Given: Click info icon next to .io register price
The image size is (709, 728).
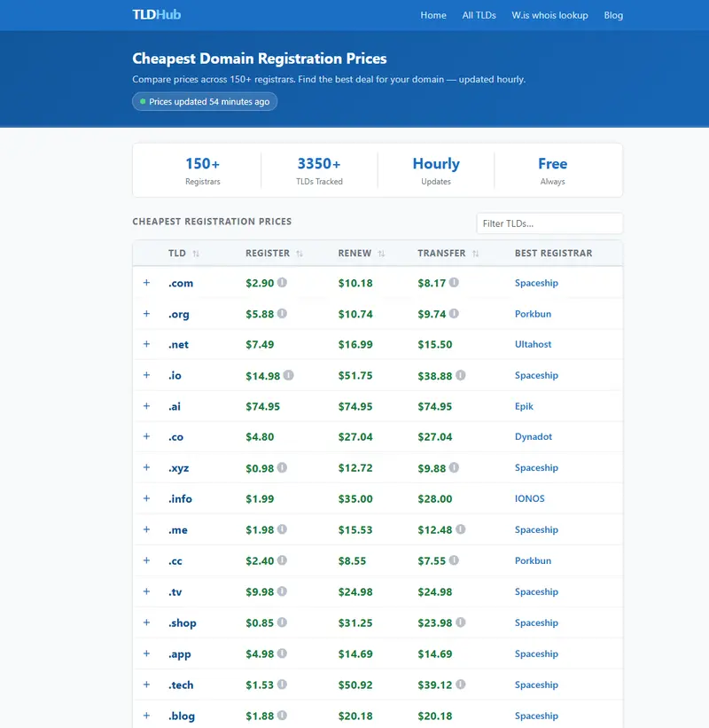Looking at the screenshot, I should pos(288,376).
